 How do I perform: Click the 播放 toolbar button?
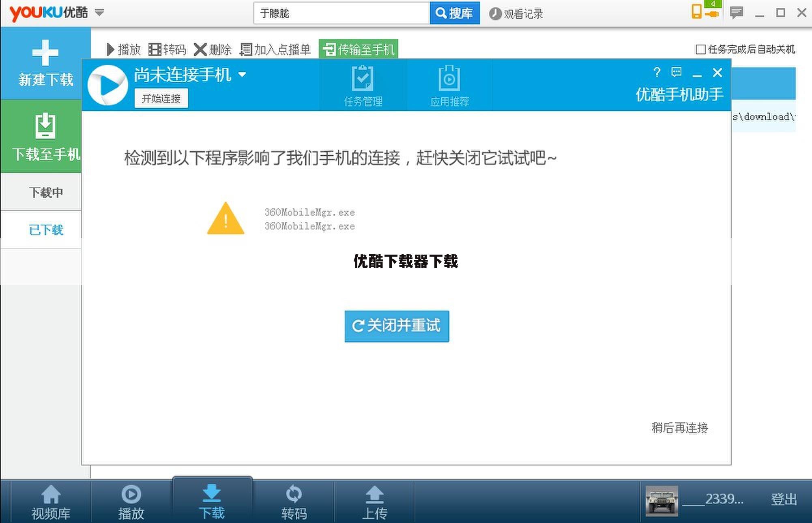124,49
